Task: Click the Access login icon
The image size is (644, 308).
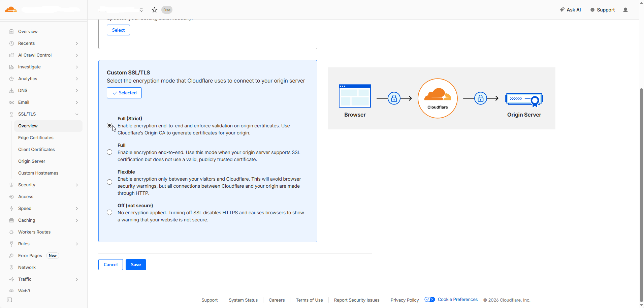Action: point(11,197)
